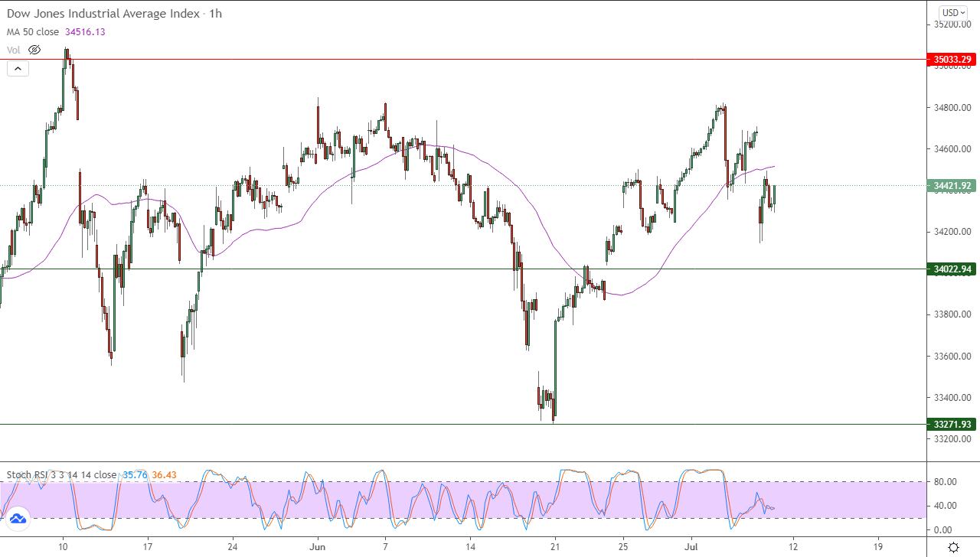Click the 33271.93 price level label
The height and width of the screenshot is (557, 980).
click(x=950, y=424)
